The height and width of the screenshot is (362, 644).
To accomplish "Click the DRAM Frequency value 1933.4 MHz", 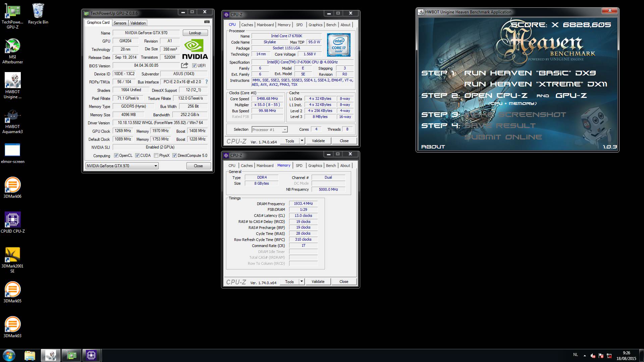I will (x=303, y=204).
